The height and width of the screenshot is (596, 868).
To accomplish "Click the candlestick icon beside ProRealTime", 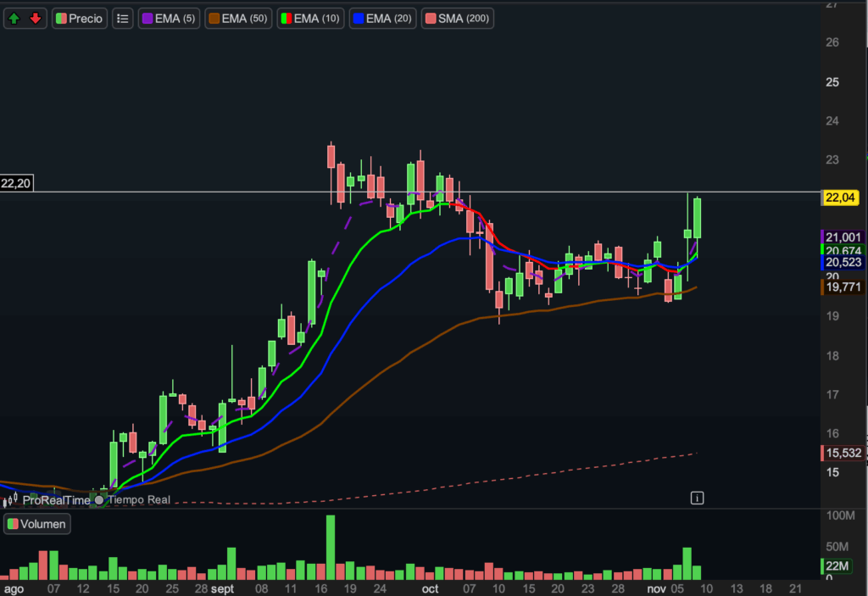I will click(12, 500).
